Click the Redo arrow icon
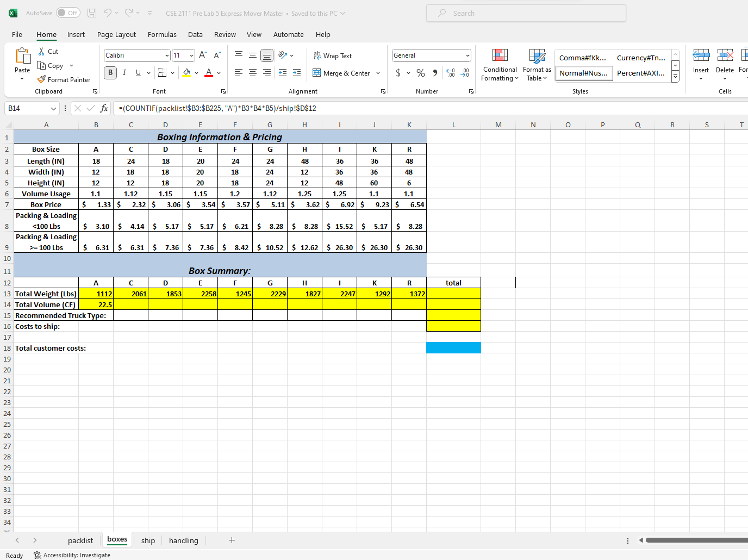This screenshot has height=560, width=748. 129,13
